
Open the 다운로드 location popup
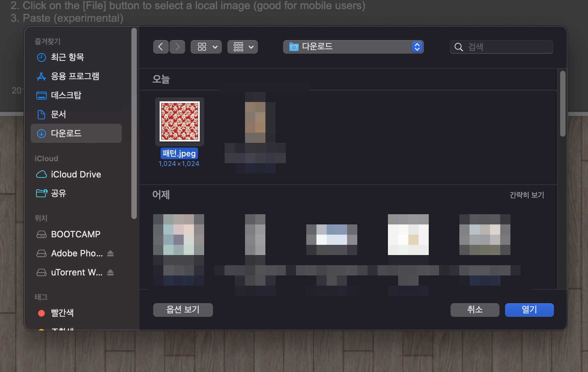(x=353, y=47)
